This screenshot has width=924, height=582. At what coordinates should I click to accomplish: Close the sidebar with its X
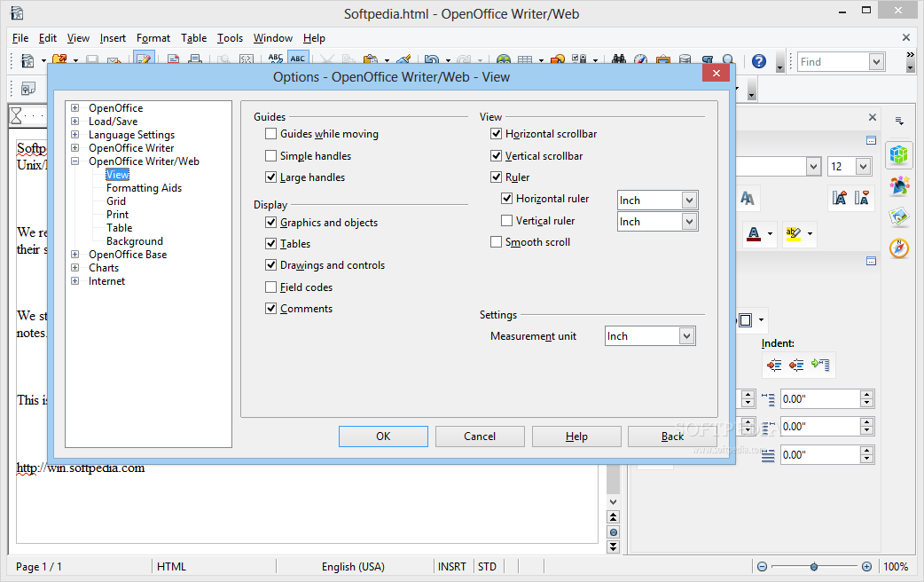point(873,117)
